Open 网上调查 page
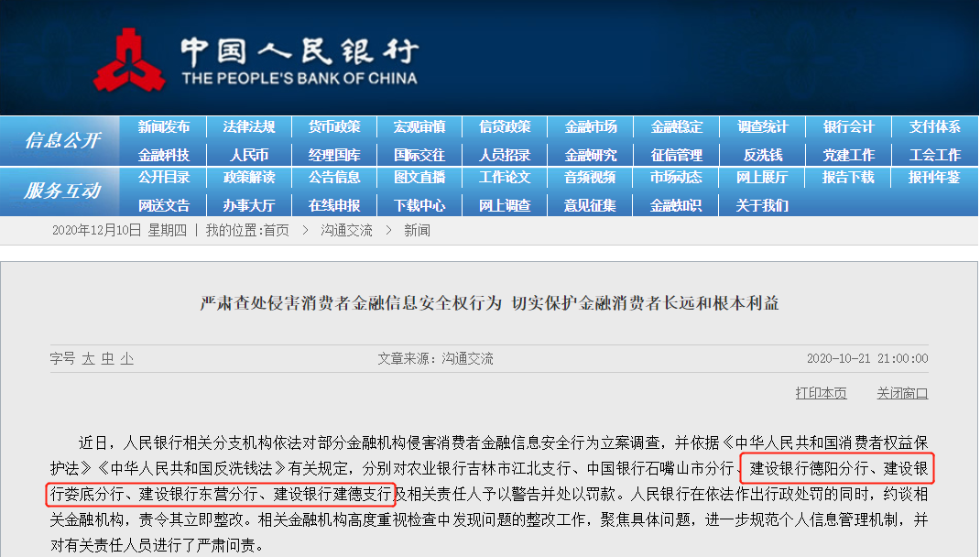 coord(505,206)
